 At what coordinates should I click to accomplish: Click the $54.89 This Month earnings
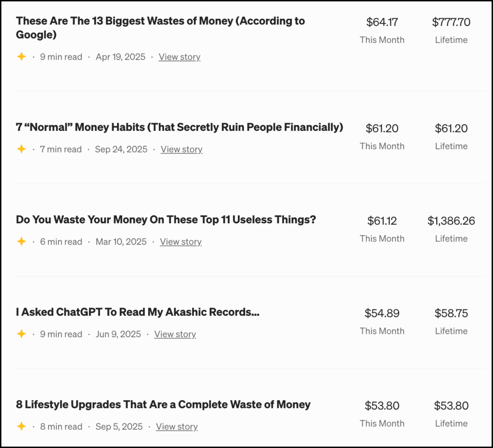point(382,313)
